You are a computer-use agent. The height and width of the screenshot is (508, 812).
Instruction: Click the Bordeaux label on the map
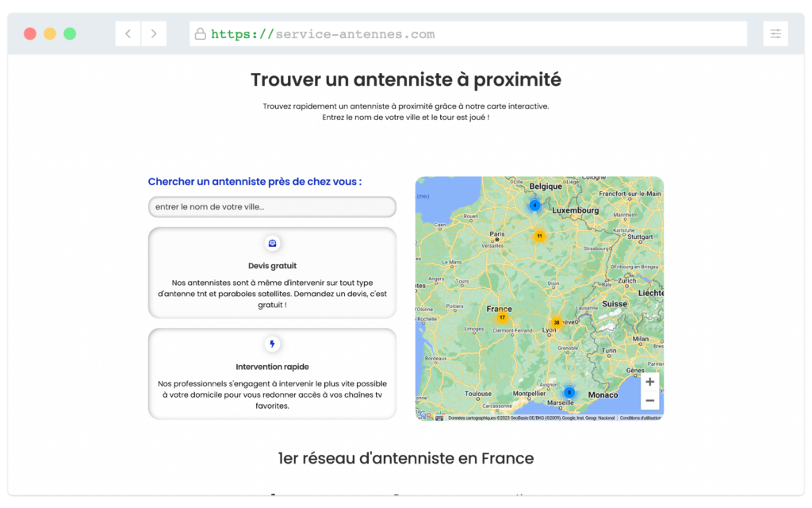point(435,358)
